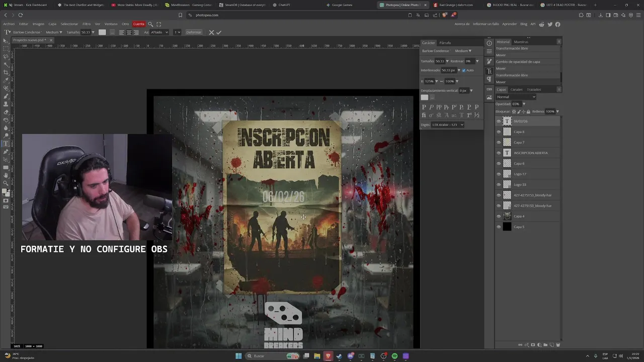
Task: Hide the INSCRIPCION ABIERTA layer
Action: coord(499,153)
